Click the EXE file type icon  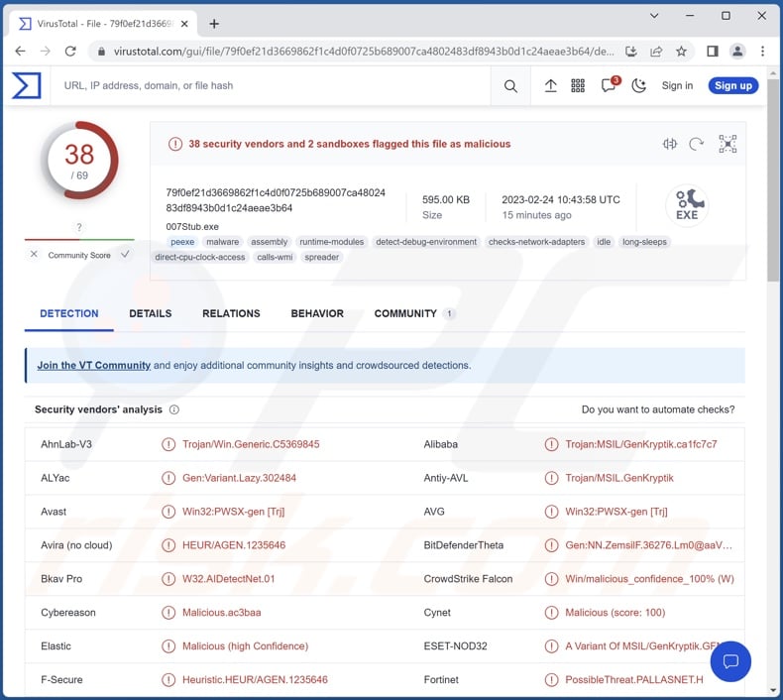(x=688, y=205)
